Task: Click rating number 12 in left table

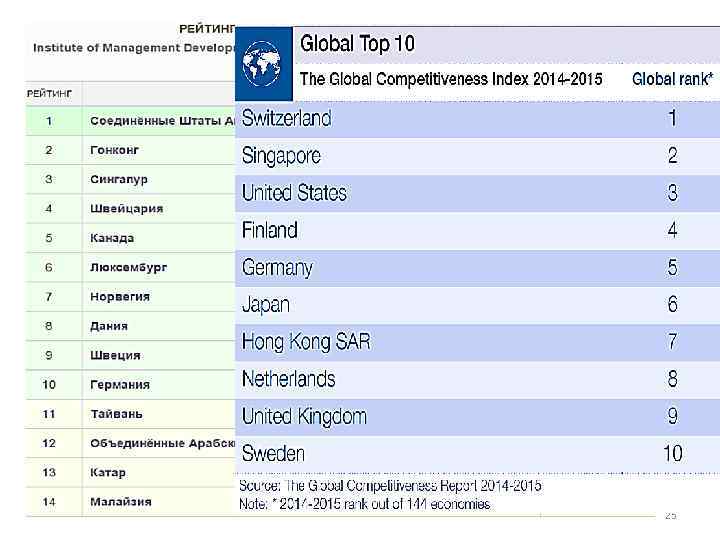Action: click(x=49, y=444)
